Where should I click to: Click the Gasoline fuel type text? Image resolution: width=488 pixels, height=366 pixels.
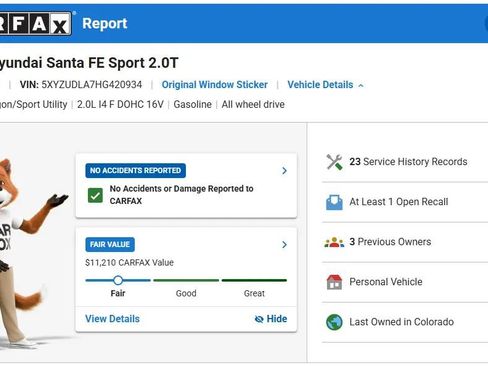pyautogui.click(x=193, y=105)
